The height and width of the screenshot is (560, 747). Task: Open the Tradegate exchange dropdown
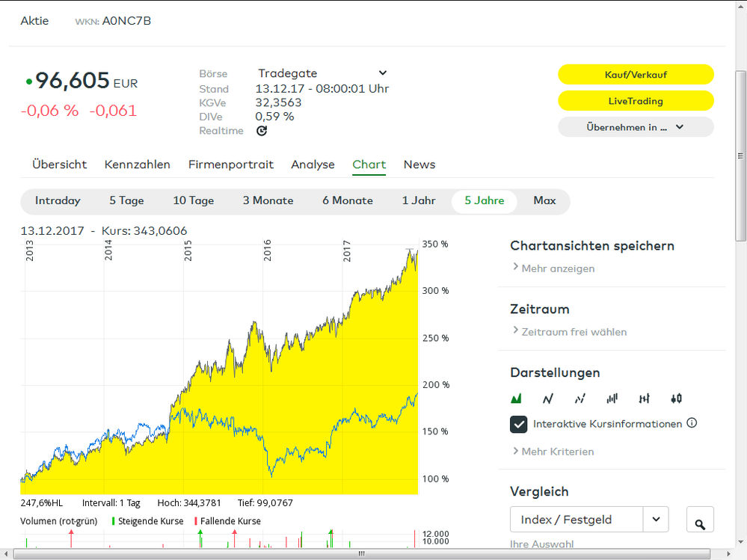click(382, 73)
